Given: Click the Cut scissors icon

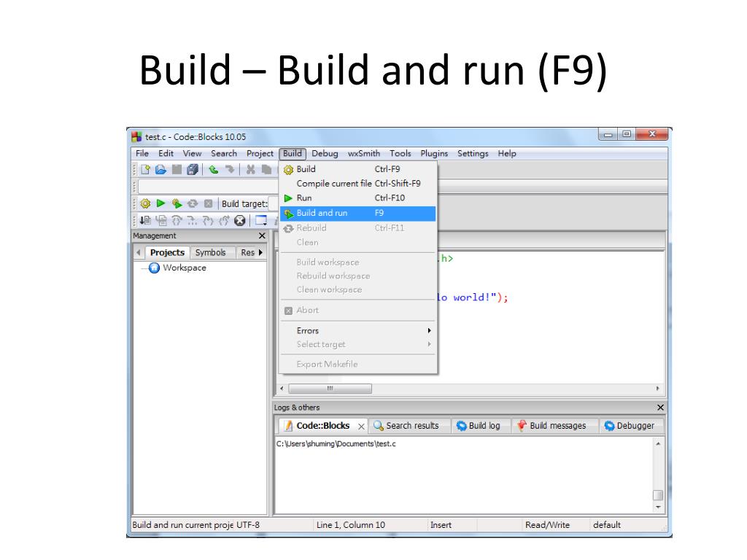Looking at the screenshot, I should (251, 169).
